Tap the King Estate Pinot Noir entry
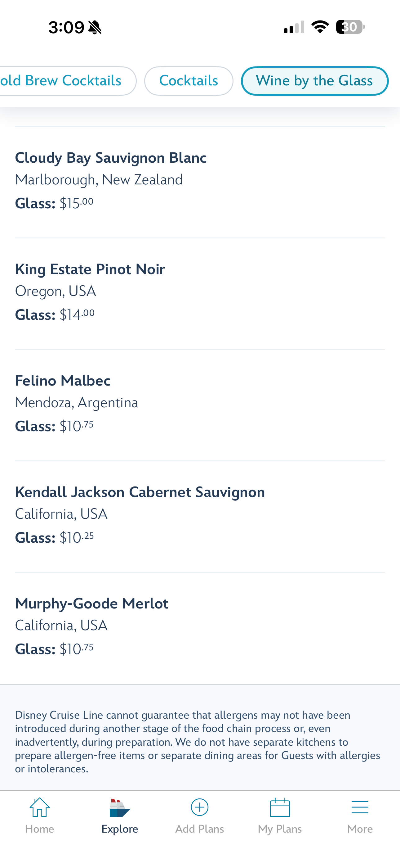Viewport: 400px width, 868px height. [x=90, y=269]
